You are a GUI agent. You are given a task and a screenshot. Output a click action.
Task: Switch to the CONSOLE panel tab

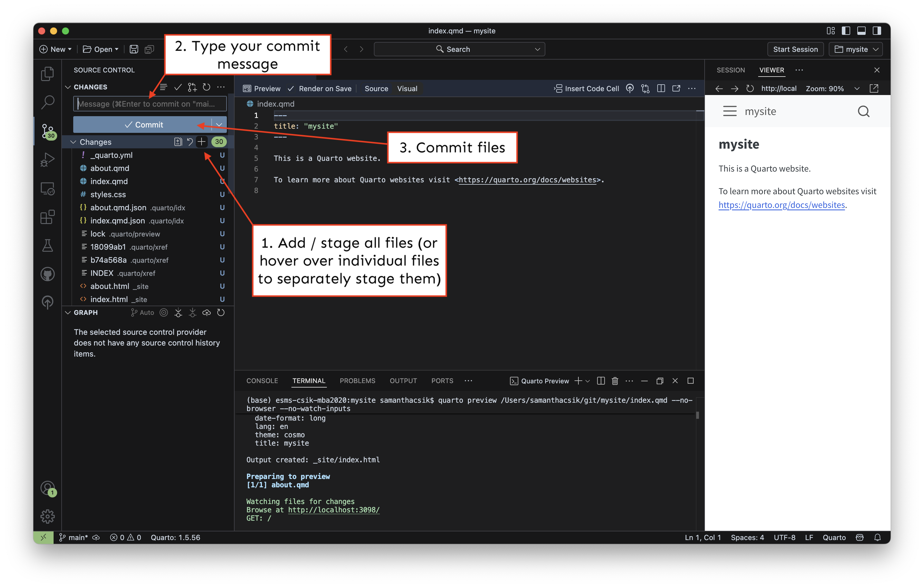[x=262, y=381]
